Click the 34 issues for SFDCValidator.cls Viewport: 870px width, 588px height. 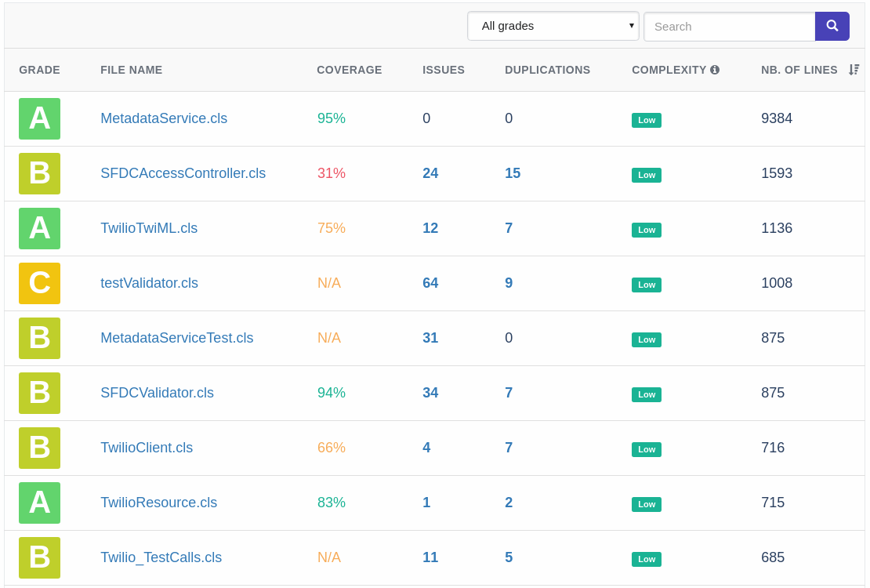[x=430, y=393]
